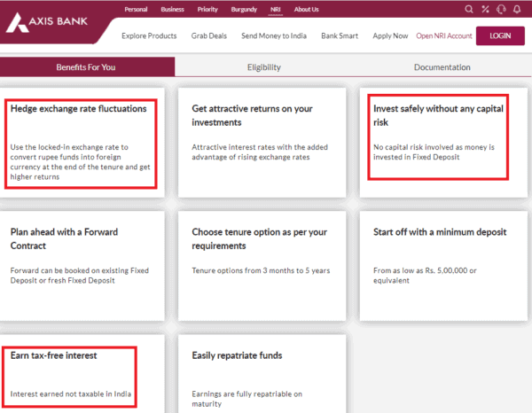Click Plan ahead with a Forward Contract heading
Image resolution: width=532 pixels, height=413 pixels.
pos(64,238)
